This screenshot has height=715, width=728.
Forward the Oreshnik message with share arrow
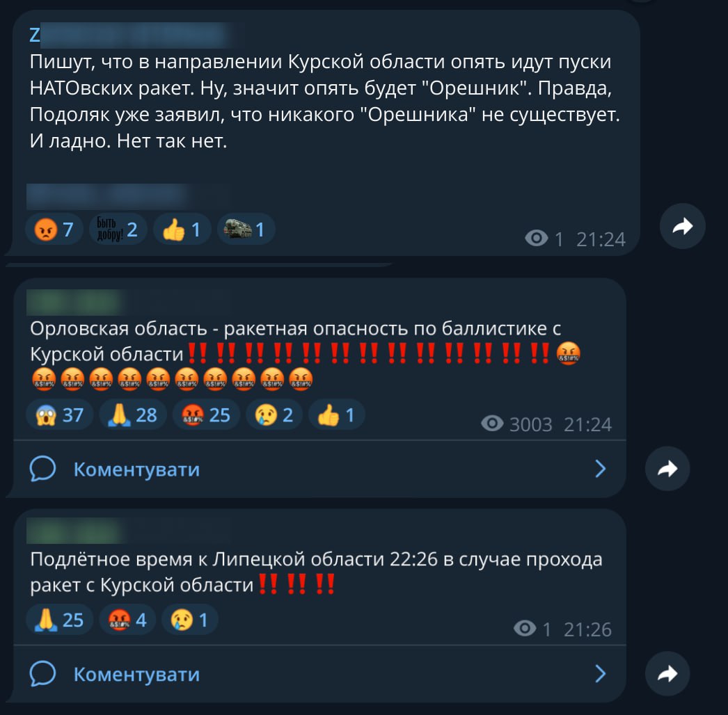(683, 226)
